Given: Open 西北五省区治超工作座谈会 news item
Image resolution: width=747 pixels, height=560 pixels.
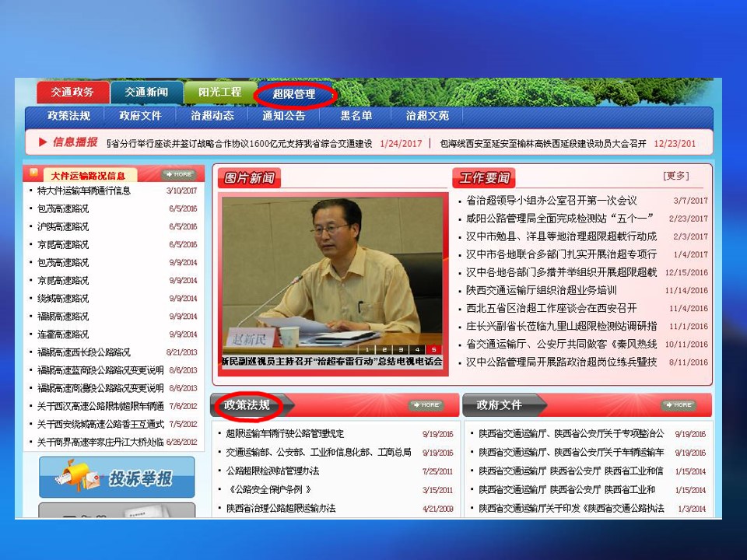Looking at the screenshot, I should coord(551,308).
